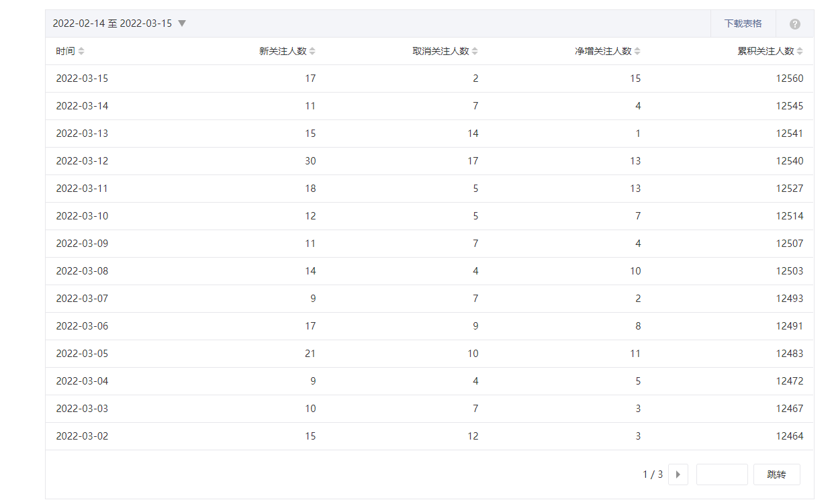Sort by 取消关注人数 column arrows

[475, 51]
